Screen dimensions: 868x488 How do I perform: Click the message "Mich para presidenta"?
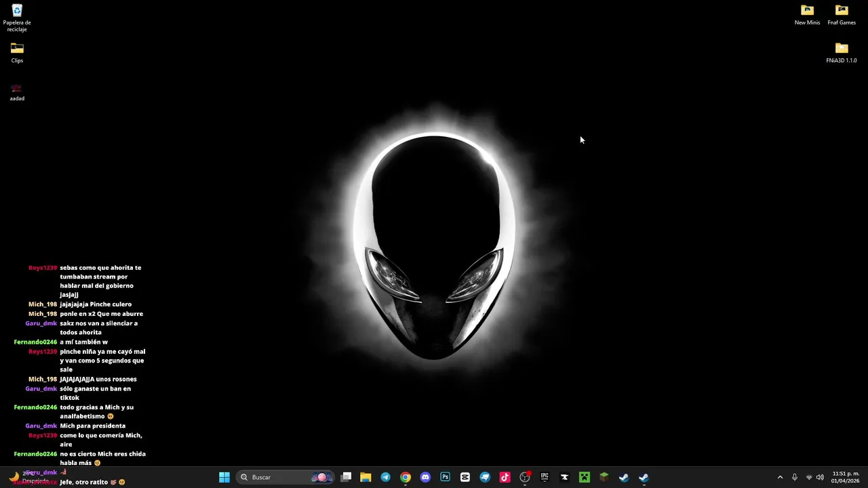point(92,426)
